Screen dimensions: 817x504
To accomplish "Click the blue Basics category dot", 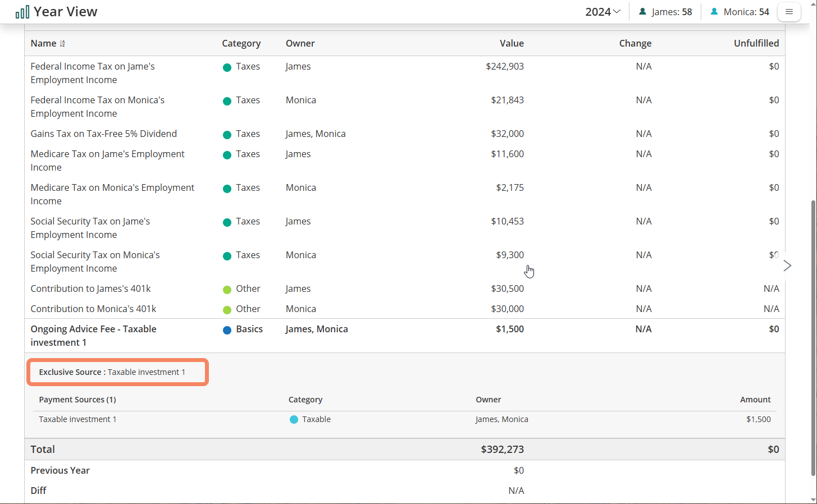I will [227, 330].
